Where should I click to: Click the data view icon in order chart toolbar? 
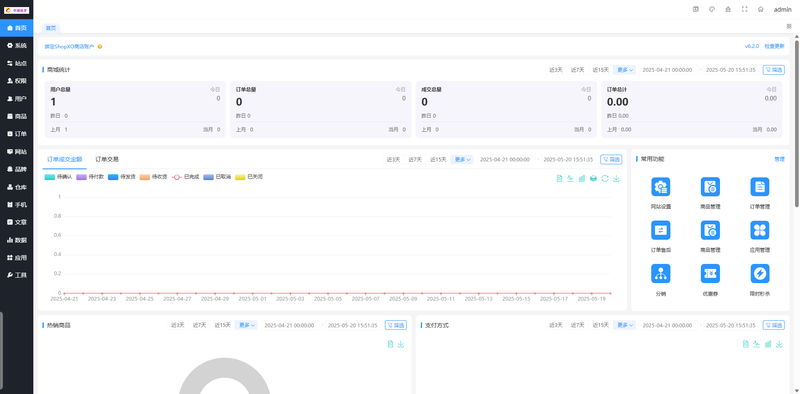pos(559,179)
